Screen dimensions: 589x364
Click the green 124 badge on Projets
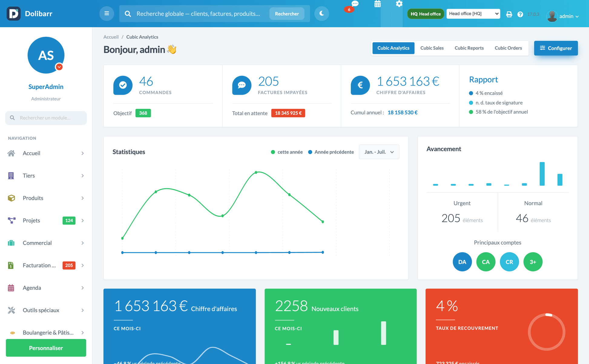69,220
